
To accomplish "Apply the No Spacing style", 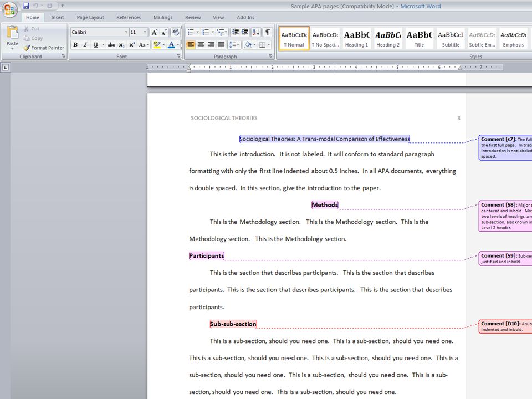I will pos(326,39).
